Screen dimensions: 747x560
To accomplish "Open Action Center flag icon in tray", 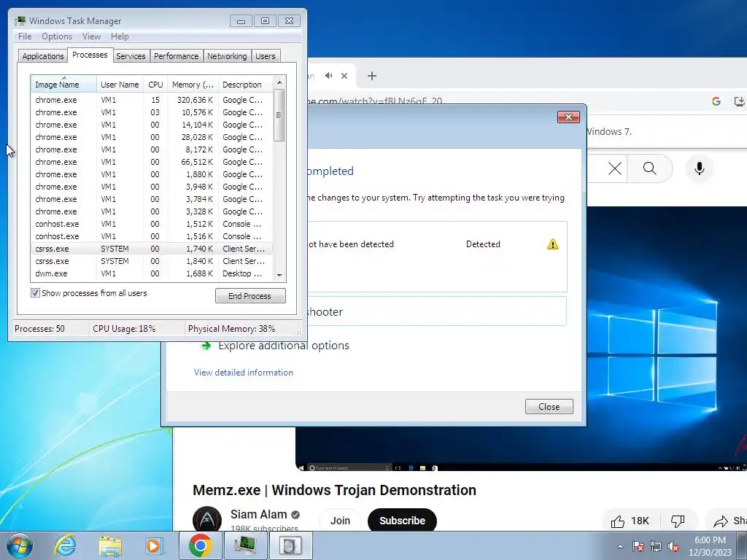I will (x=638, y=546).
